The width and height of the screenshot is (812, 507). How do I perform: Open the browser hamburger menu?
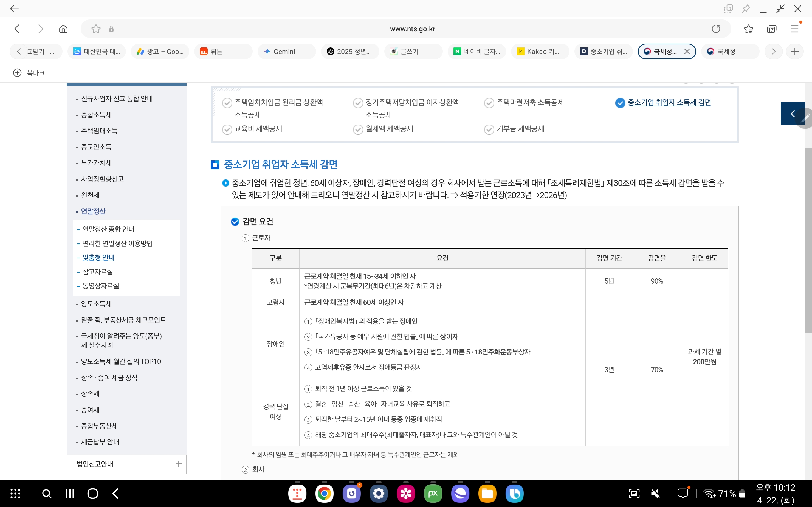(x=794, y=29)
